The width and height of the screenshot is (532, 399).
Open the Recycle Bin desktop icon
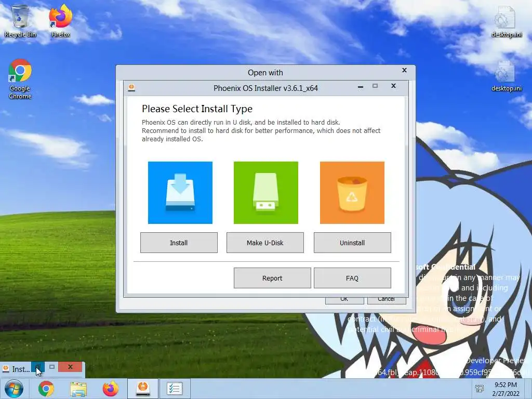(20, 21)
